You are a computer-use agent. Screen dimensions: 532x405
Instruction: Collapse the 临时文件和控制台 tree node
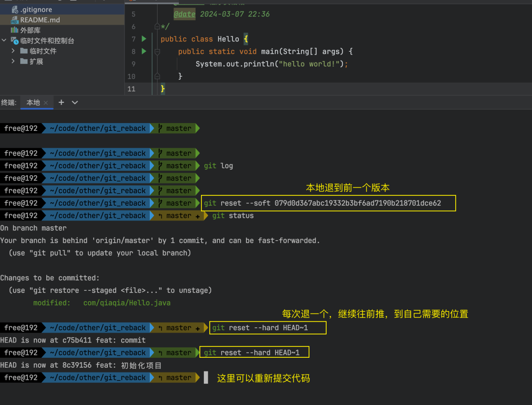point(4,40)
